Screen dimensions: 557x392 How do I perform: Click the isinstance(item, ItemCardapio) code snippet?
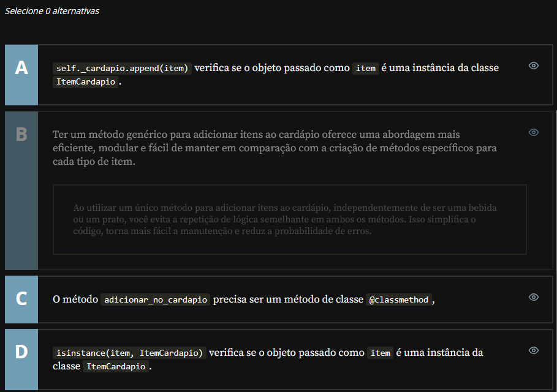click(x=130, y=353)
